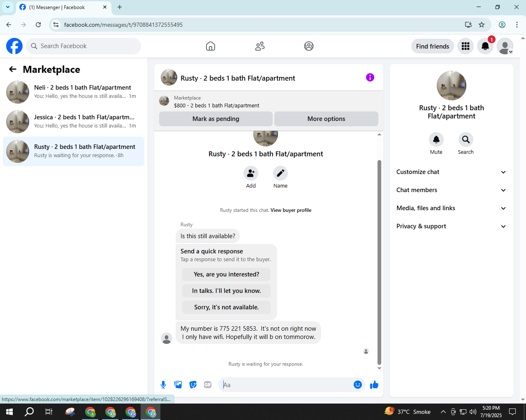526x420 pixels.
Task: Open Neli apartment conversation
Action: pyautogui.click(x=74, y=92)
